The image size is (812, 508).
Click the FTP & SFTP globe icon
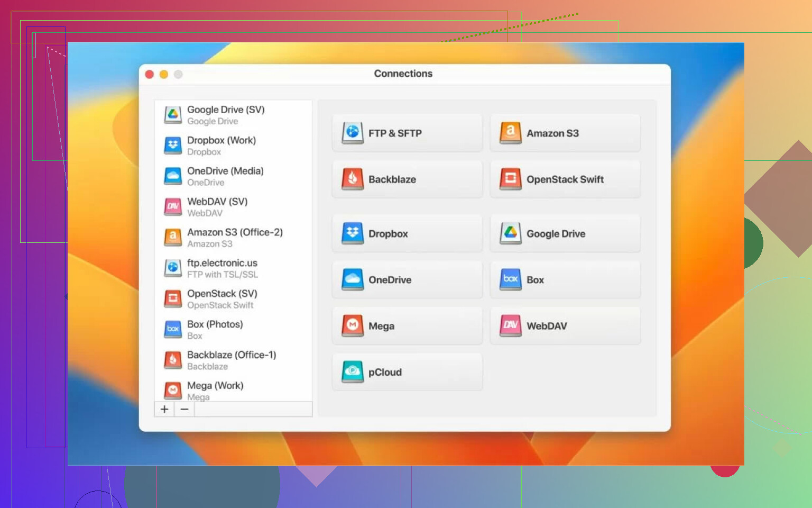(353, 133)
